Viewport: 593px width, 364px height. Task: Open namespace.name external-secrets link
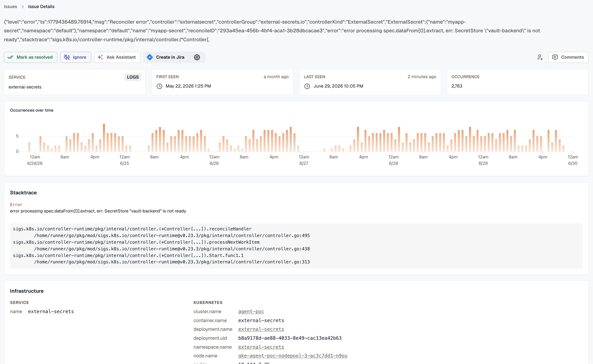(261, 347)
